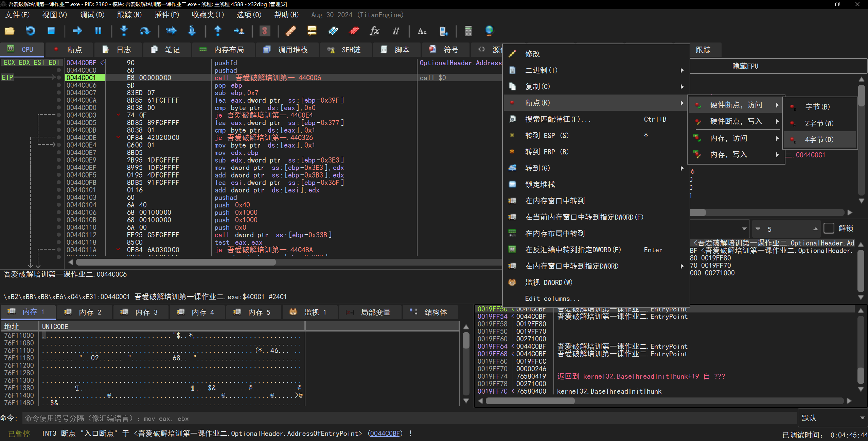Open the 结构体 tab
The height and width of the screenshot is (441, 868).
tap(430, 312)
